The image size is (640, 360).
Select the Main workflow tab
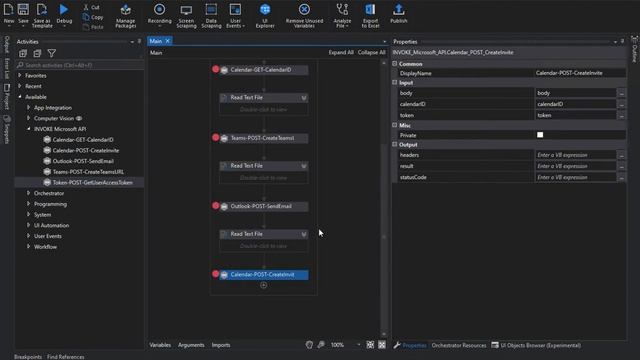[x=156, y=41]
